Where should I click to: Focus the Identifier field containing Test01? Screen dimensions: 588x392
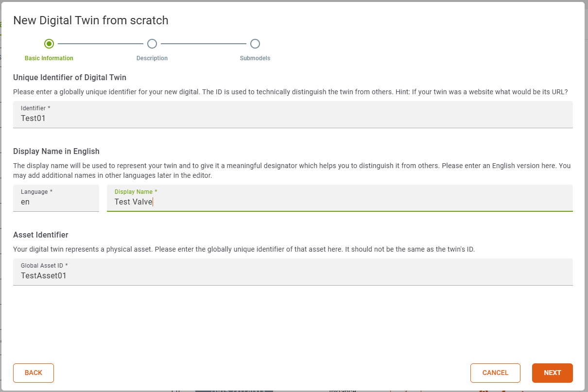pyautogui.click(x=293, y=118)
